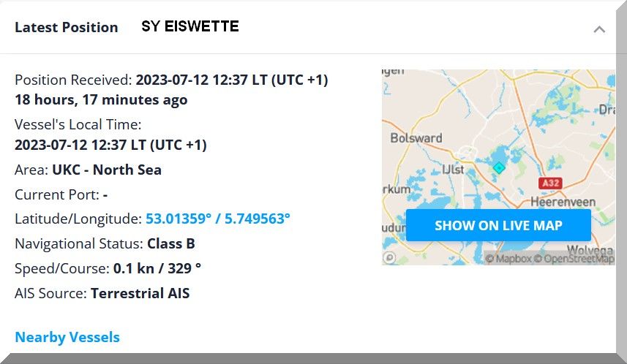The height and width of the screenshot is (364, 627).
Task: Click the Mapbox logo icon on map
Action: [390, 257]
